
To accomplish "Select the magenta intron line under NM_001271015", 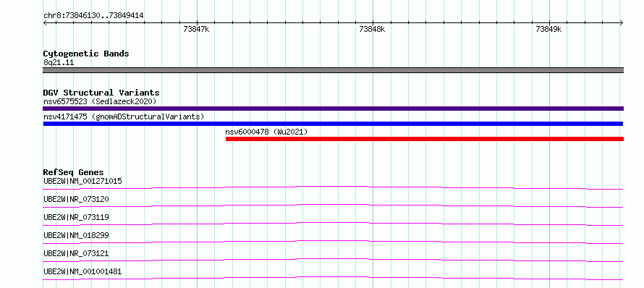I will (x=333, y=187).
